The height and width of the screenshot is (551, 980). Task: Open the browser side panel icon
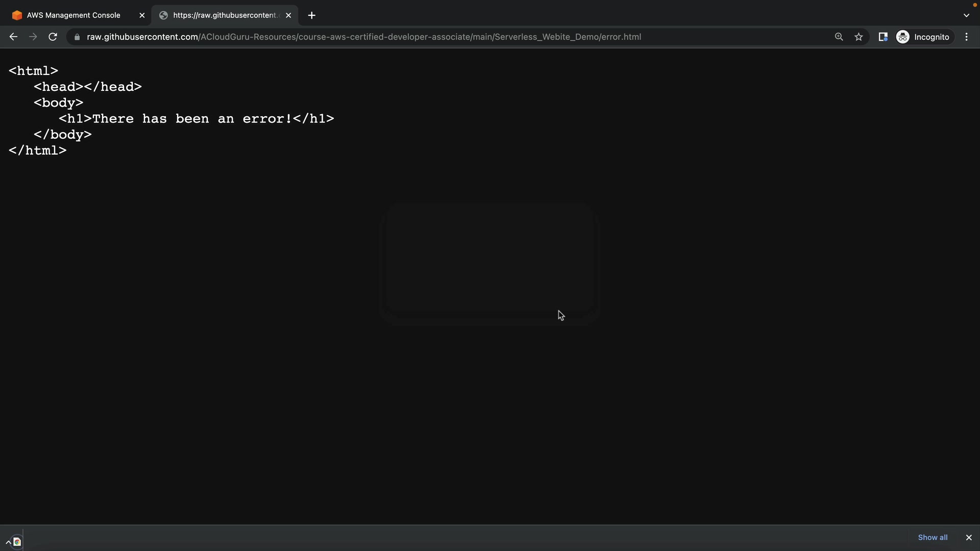(883, 37)
